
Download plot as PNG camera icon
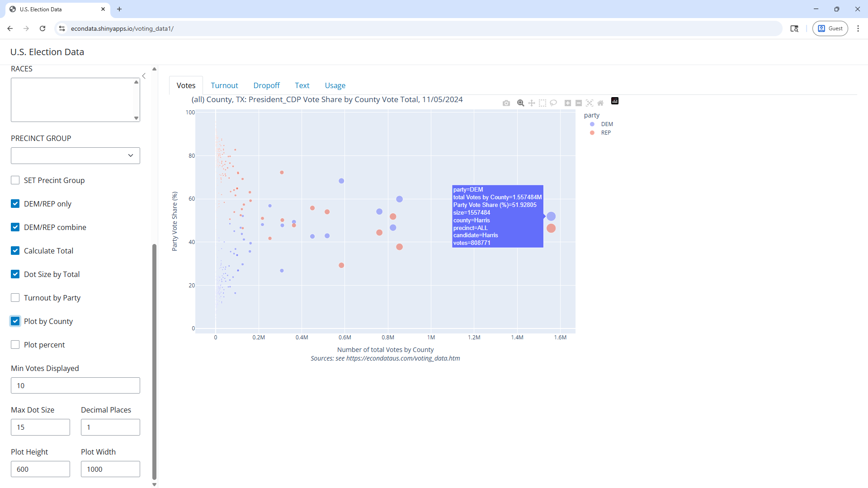[506, 103]
